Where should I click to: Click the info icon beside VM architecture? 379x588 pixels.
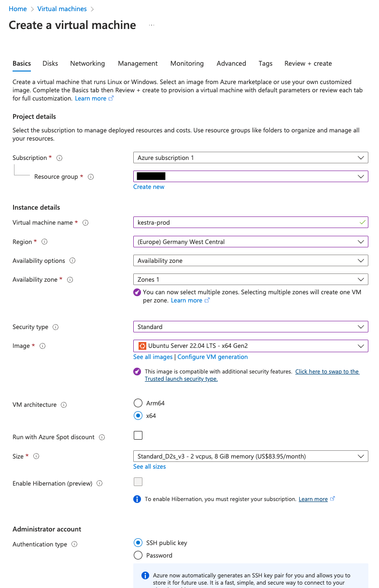point(64,405)
